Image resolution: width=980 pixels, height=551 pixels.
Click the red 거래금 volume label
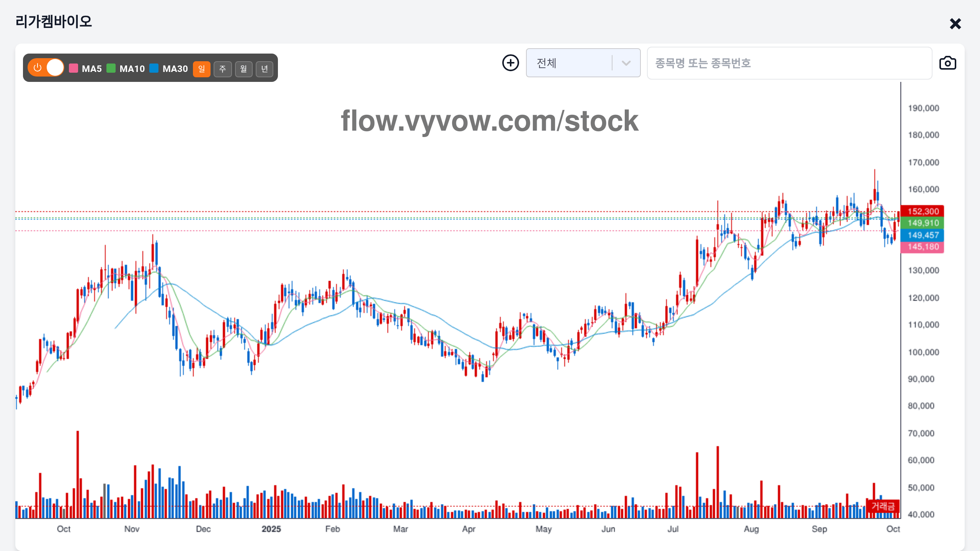click(883, 506)
